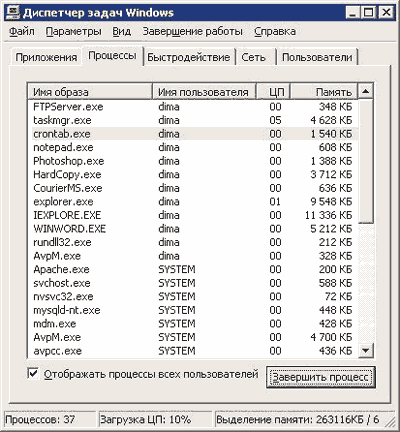Open the Параметры menu

coord(74,31)
